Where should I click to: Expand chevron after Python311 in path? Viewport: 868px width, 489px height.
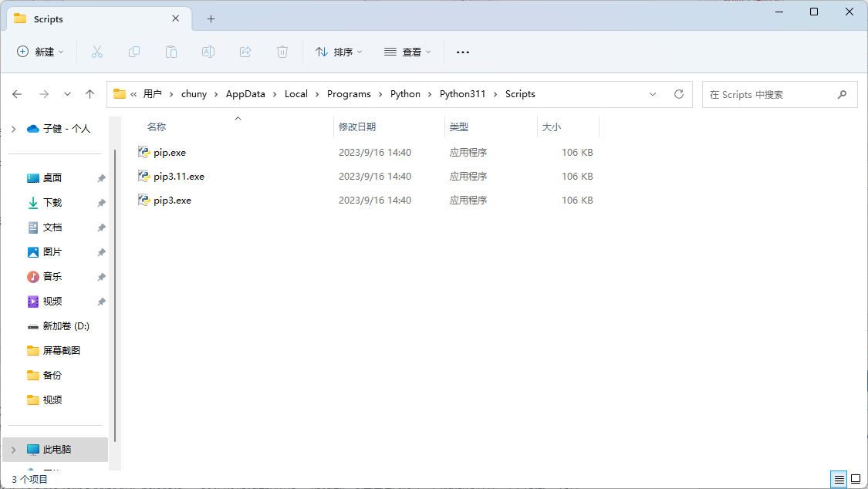[495, 95]
